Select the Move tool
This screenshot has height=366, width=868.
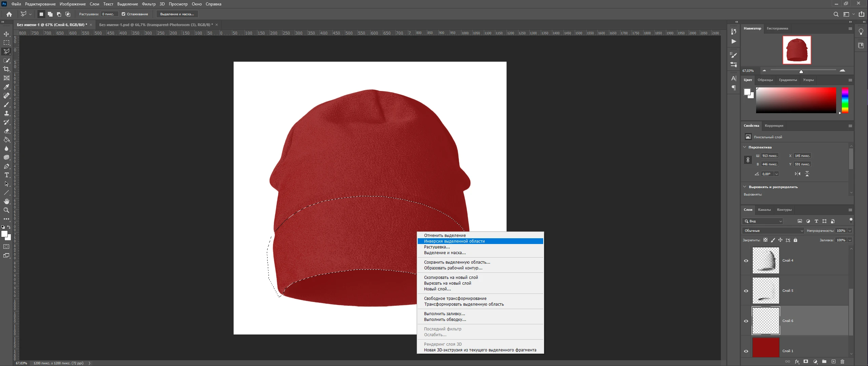coord(6,34)
